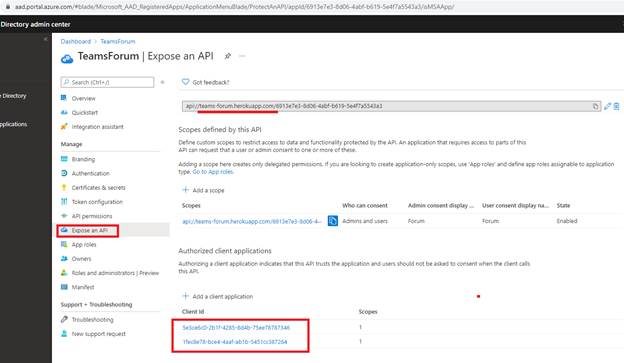Viewport: 624px width, 363px height.
Task: Open the Manifest menu item
Action: [83, 287]
